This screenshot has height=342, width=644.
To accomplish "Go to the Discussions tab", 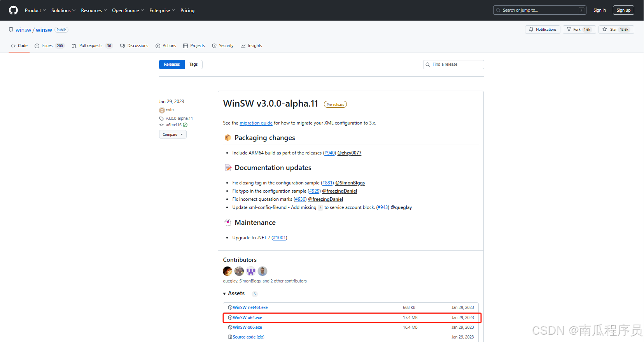I will click(x=134, y=46).
